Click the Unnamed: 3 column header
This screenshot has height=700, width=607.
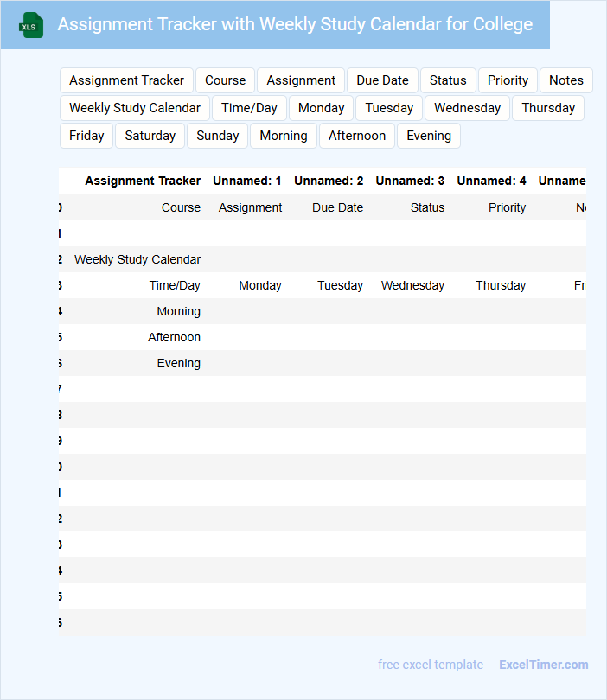pyautogui.click(x=410, y=181)
